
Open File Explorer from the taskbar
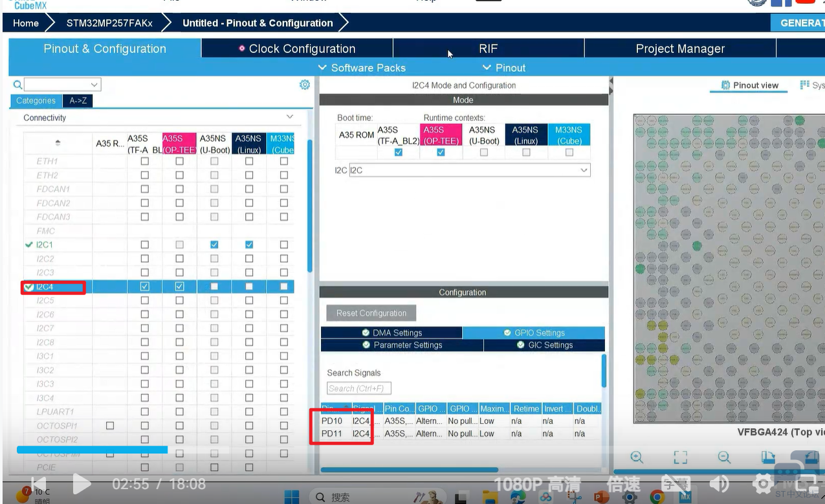click(489, 498)
